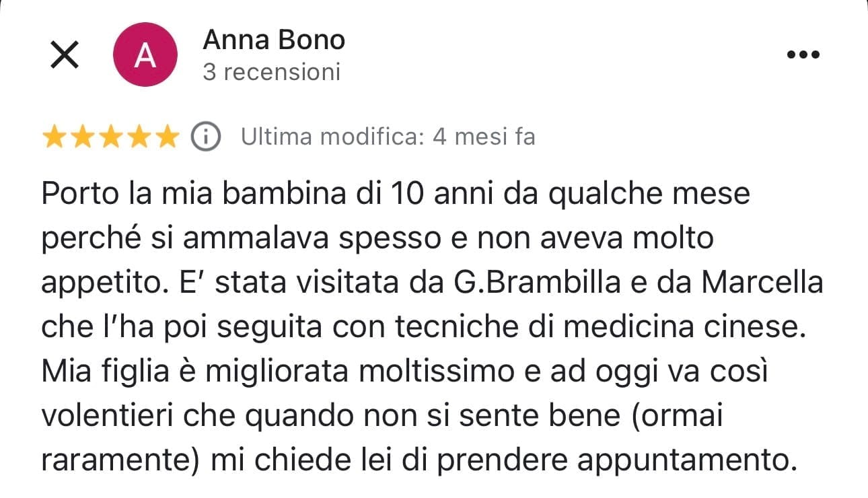868x498 pixels.
Task: Click the word "Marcella" in the review
Action: (762, 283)
